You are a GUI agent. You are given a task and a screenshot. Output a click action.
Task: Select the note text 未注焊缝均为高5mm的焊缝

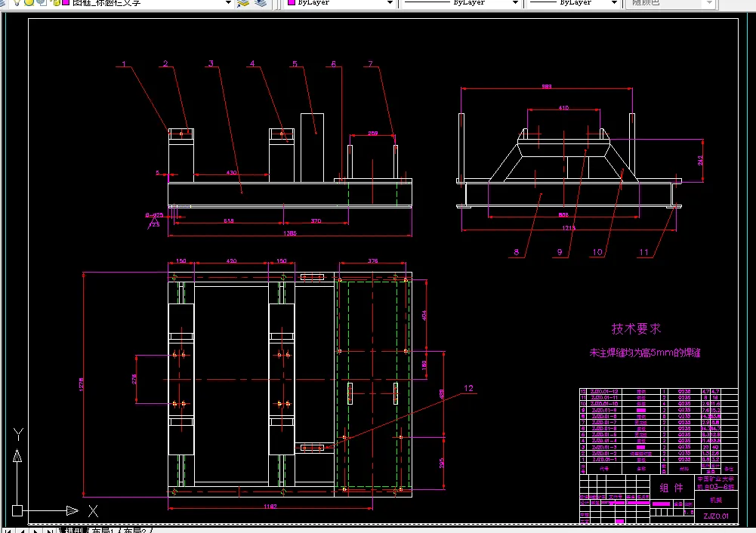pos(645,353)
